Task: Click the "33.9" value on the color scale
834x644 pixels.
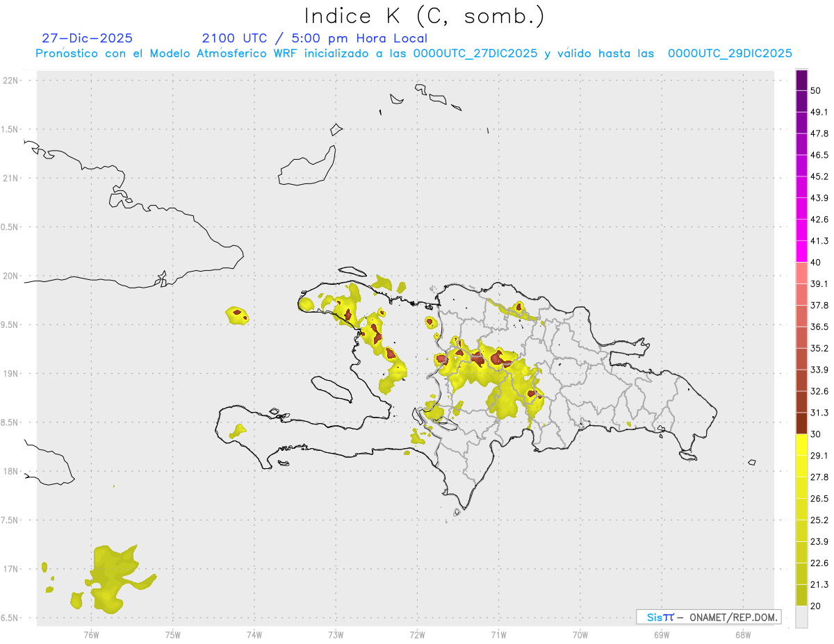Action: 819,370
